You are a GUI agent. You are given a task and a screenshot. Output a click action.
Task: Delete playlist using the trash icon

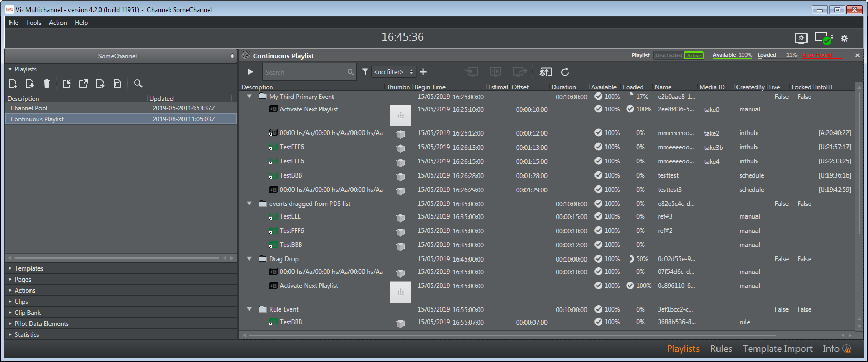[x=47, y=84]
